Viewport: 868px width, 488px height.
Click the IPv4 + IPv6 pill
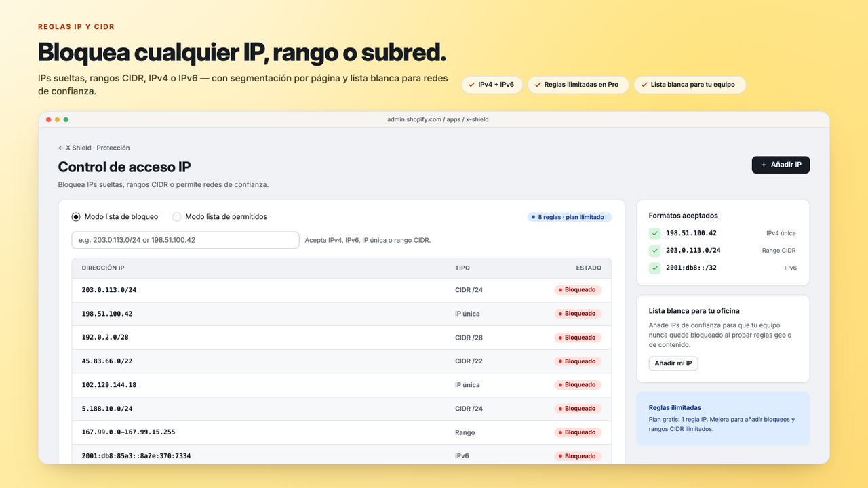click(x=492, y=85)
